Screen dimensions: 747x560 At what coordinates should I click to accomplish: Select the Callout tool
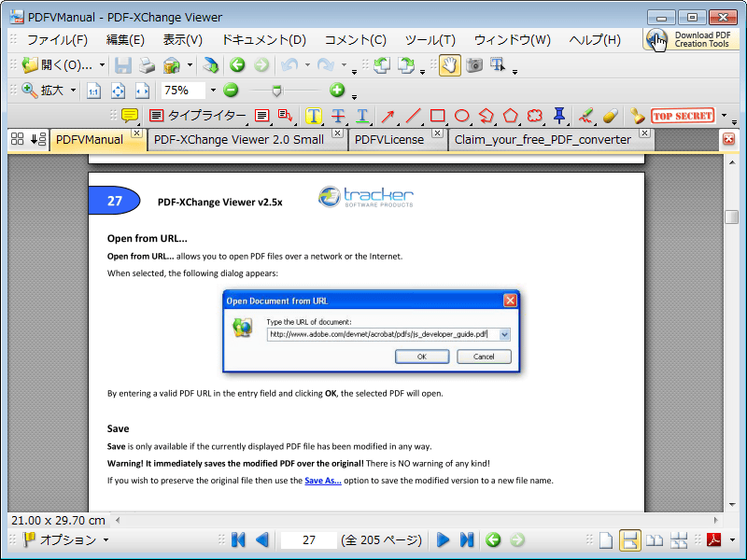[x=285, y=115]
